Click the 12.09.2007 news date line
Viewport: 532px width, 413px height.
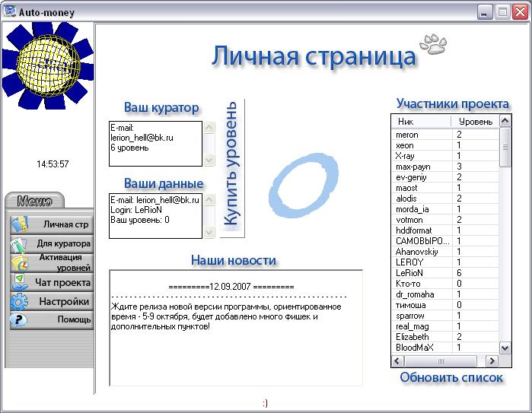coord(231,287)
